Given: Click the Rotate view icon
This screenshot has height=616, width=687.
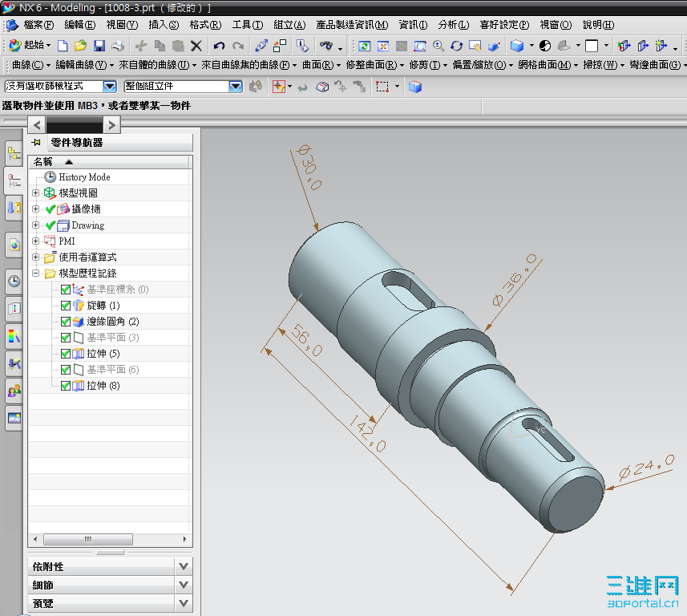Looking at the screenshot, I should 457,46.
